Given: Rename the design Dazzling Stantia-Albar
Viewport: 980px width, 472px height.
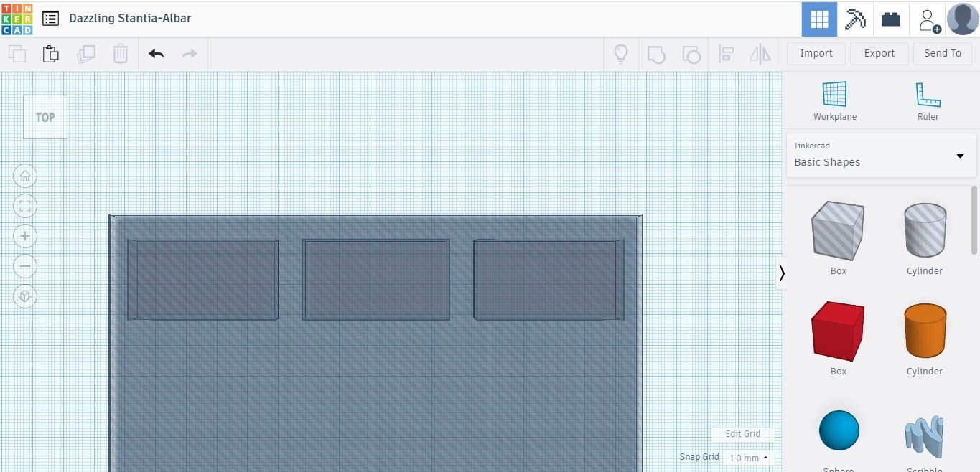Looking at the screenshot, I should tap(130, 19).
